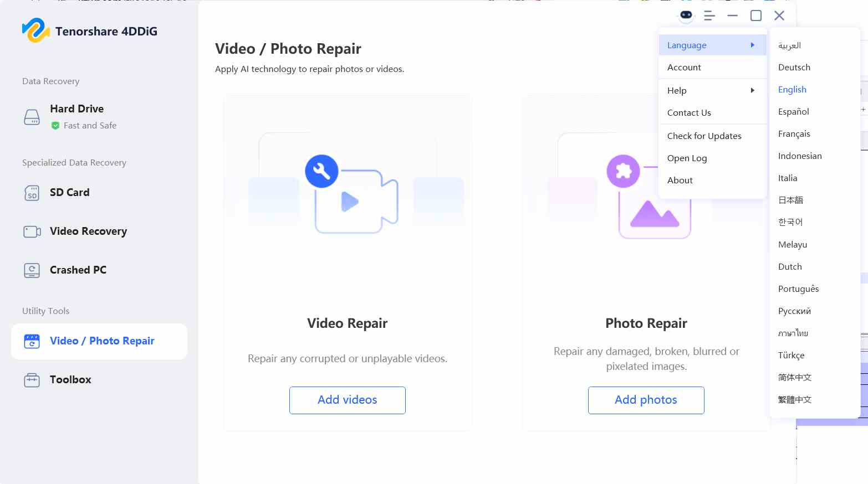
Task: Select Video / Photo Repair sidebar item
Action: tap(99, 341)
